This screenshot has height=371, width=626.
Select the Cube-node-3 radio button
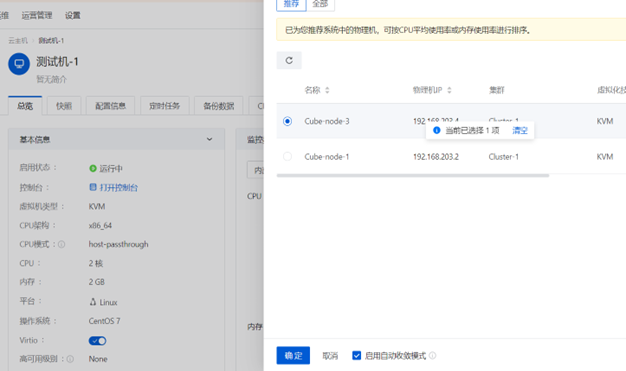[x=287, y=121]
